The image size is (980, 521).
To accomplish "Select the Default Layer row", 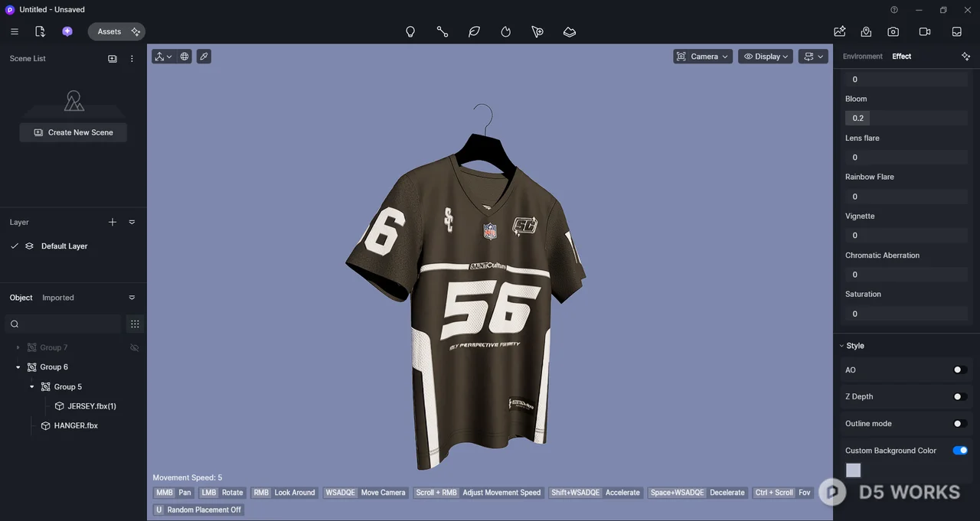I will [73, 246].
